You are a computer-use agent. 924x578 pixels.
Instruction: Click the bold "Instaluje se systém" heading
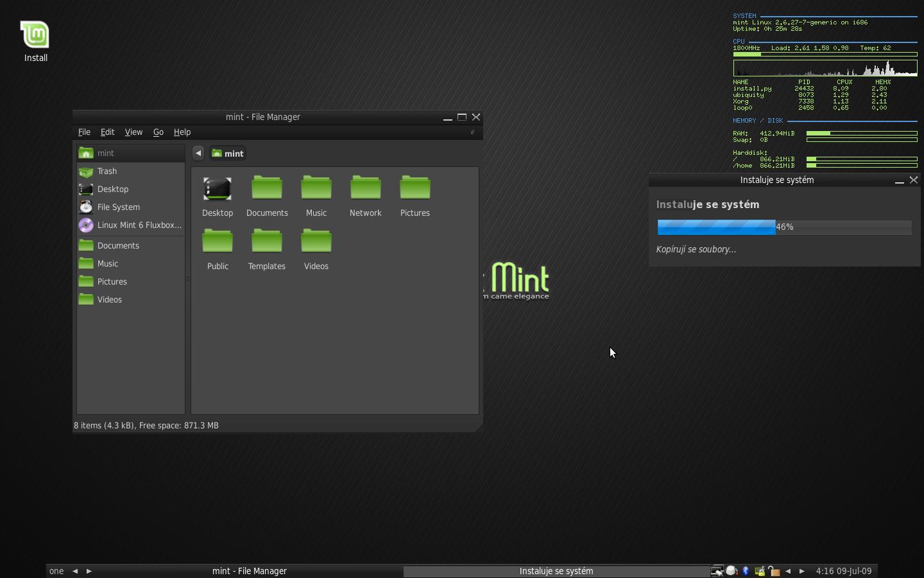click(x=708, y=204)
